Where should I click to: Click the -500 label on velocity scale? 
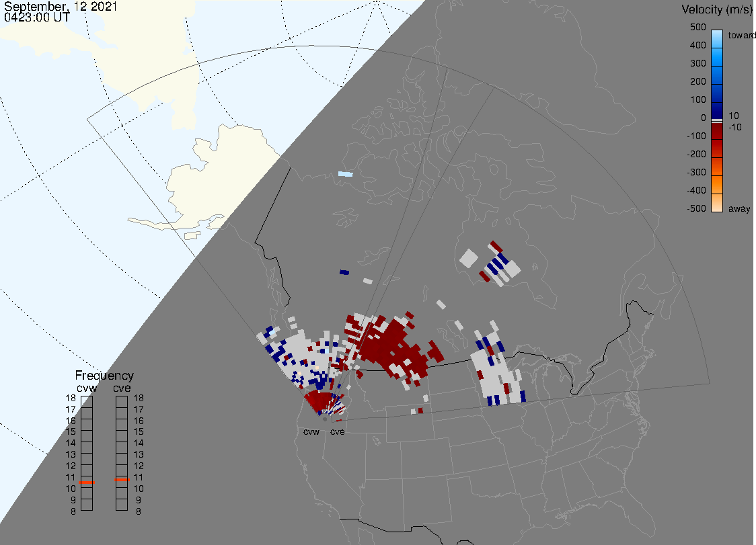click(x=696, y=208)
